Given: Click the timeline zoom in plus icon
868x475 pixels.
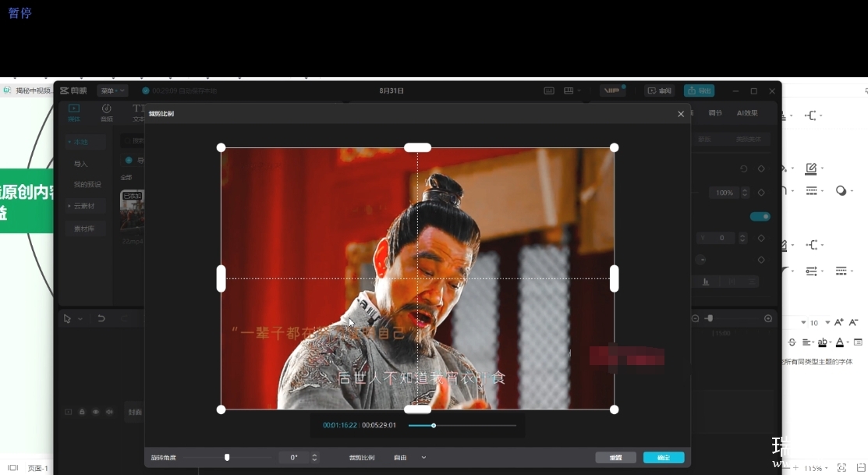Looking at the screenshot, I should [768, 318].
